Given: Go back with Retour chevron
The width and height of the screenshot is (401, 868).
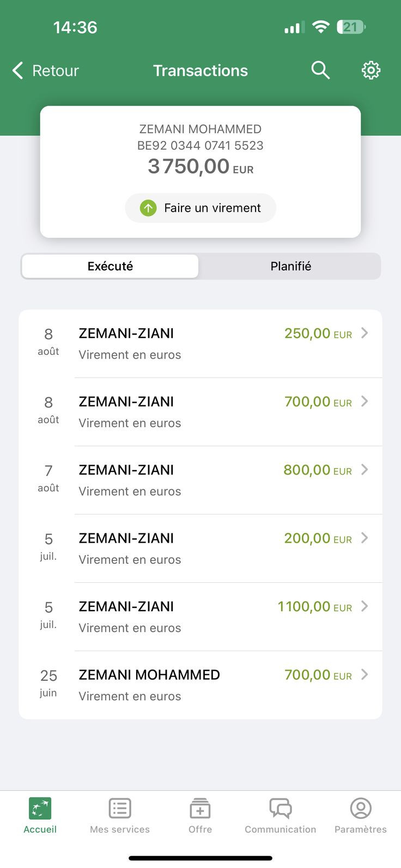Looking at the screenshot, I should 17,70.
